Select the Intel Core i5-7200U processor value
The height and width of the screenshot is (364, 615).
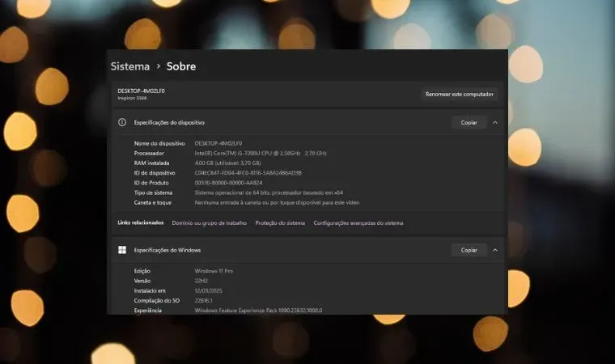click(x=261, y=154)
